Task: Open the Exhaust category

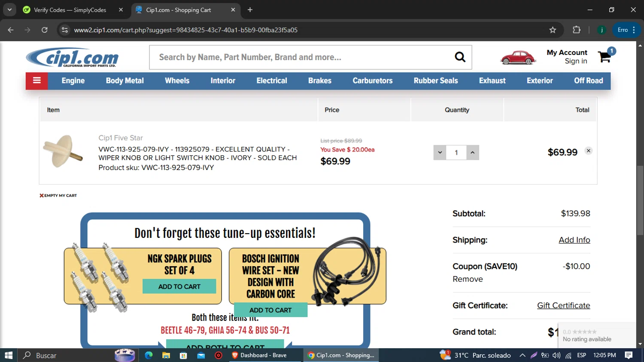Action: 492,81
